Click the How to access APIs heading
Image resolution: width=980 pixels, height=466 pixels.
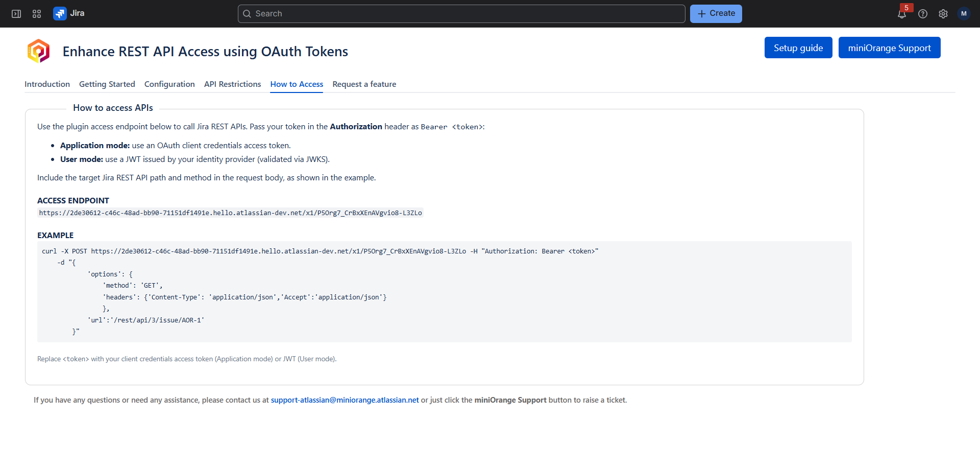(x=113, y=108)
